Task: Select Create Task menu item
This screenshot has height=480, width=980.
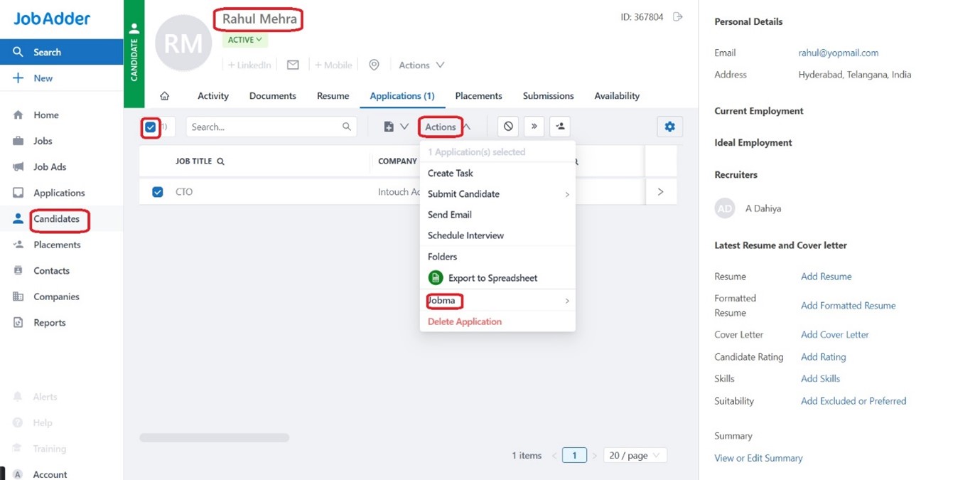Action: pos(497,173)
